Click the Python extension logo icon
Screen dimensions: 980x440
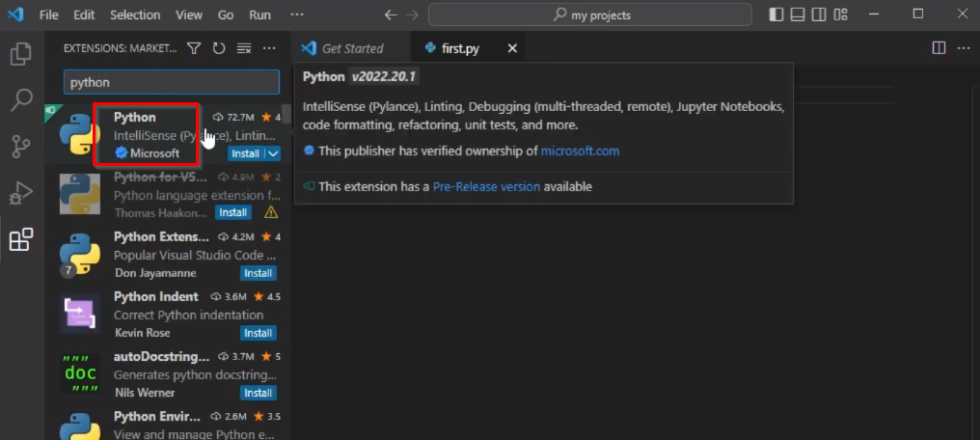point(79,134)
